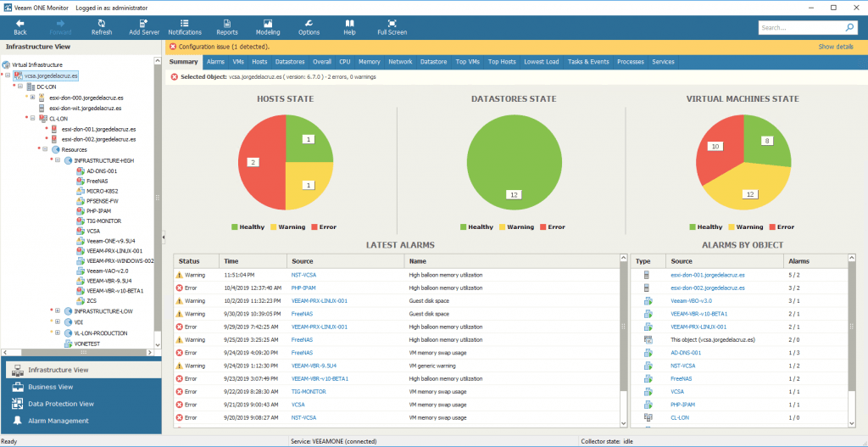Open the Help toolbar item
Image resolution: width=868 pixels, height=447 pixels.
pyautogui.click(x=349, y=27)
